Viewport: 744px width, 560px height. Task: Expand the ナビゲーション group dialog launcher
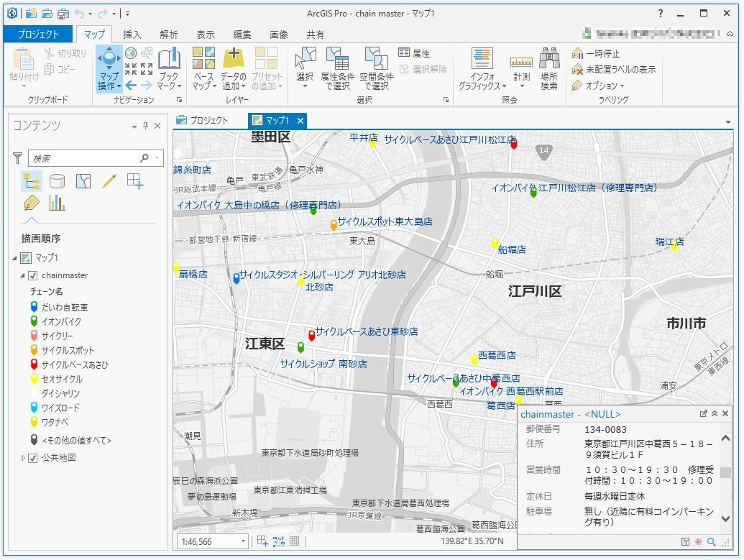click(180, 100)
